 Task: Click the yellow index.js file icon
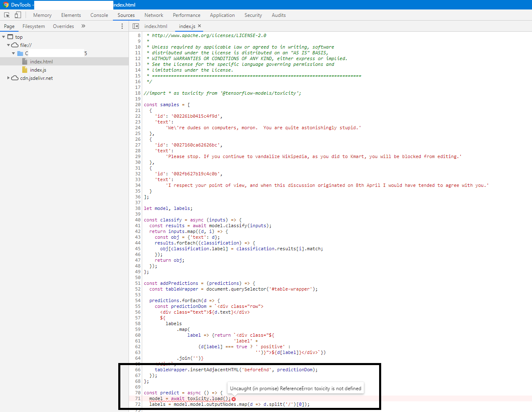[25, 70]
